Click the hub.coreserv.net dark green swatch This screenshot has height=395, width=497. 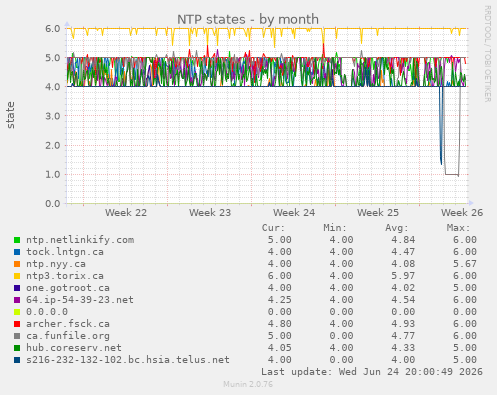coord(17,348)
